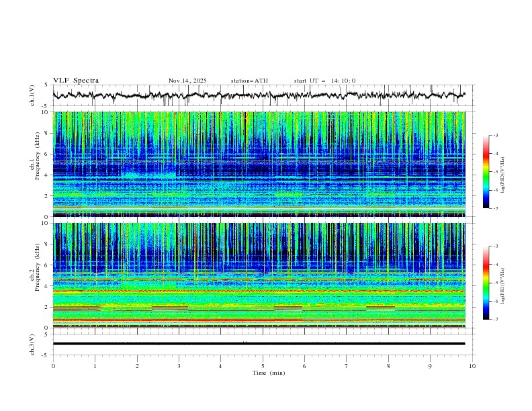
Task: Click the ch.1 voltage waveform trace
Action: click(x=259, y=95)
